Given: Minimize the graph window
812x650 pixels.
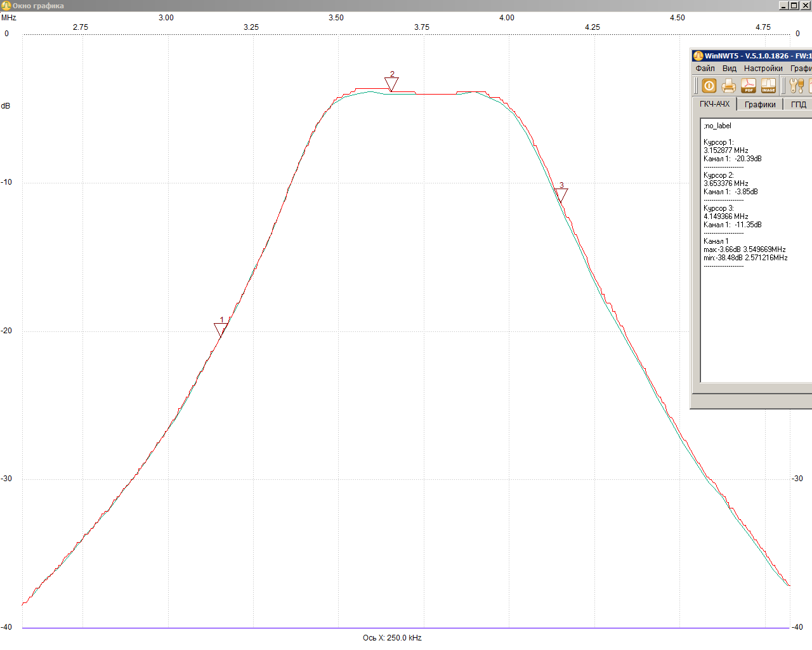Looking at the screenshot, I should click(783, 6).
